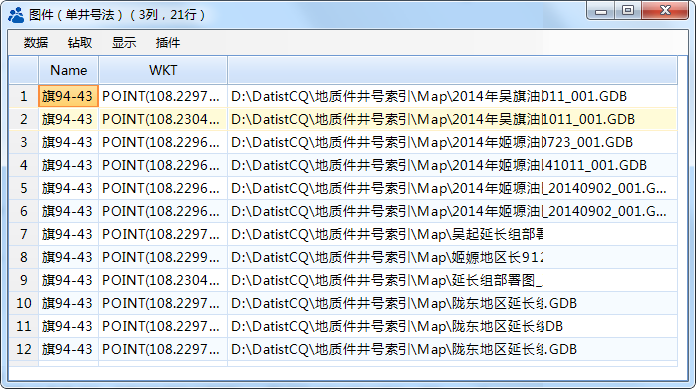696x389 pixels.
Task: Select row header number 1
Action: (24, 96)
